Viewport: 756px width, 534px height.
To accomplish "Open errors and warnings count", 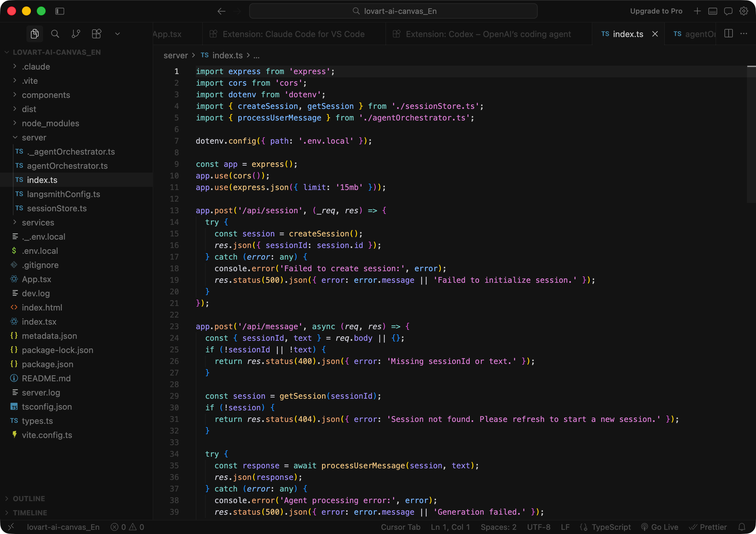I will (128, 527).
